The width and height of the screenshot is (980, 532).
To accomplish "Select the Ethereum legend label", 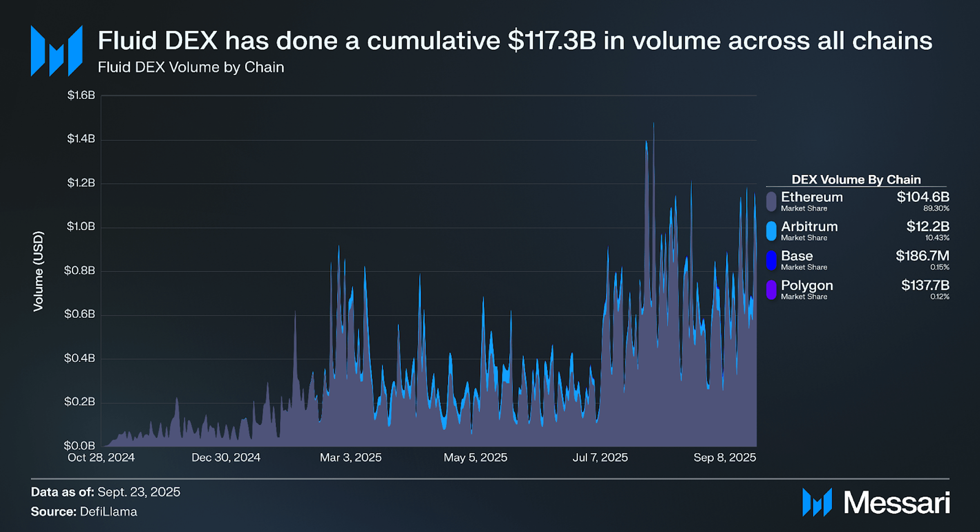I will tap(811, 197).
